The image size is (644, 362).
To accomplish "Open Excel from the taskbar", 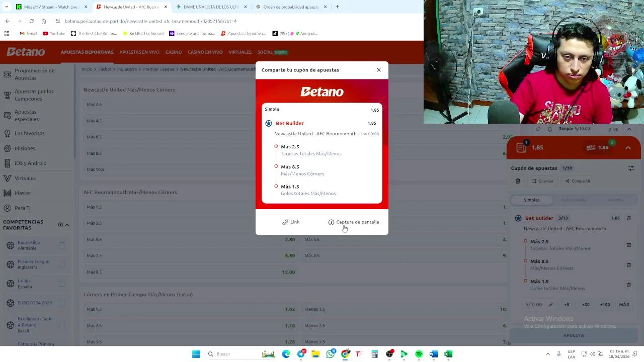I will tap(448, 354).
